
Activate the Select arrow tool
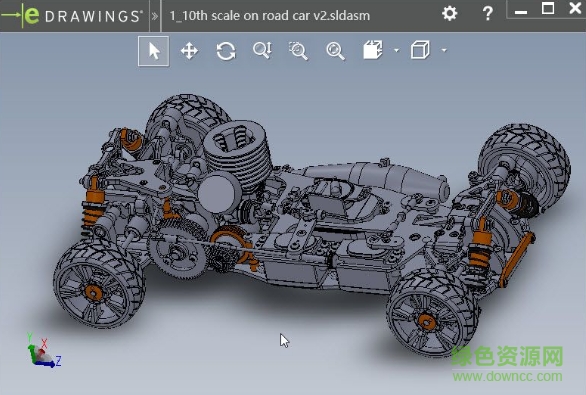click(154, 51)
